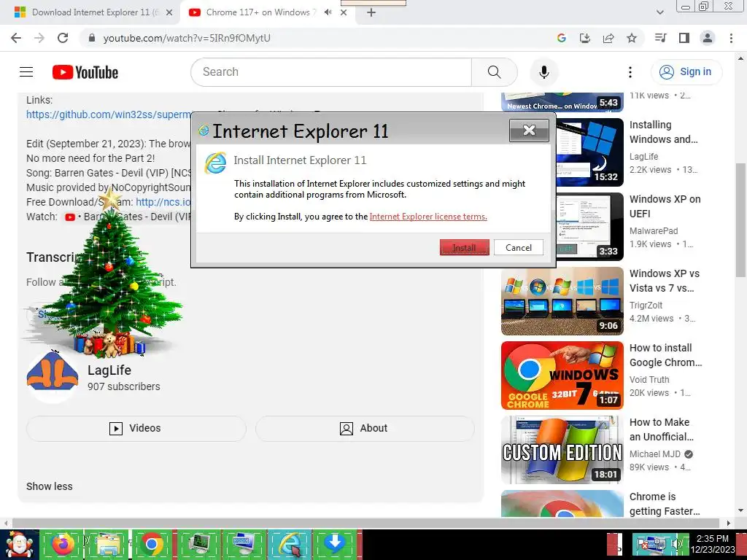
Task: Open Chrome's three-dot menu
Action: 731,38
